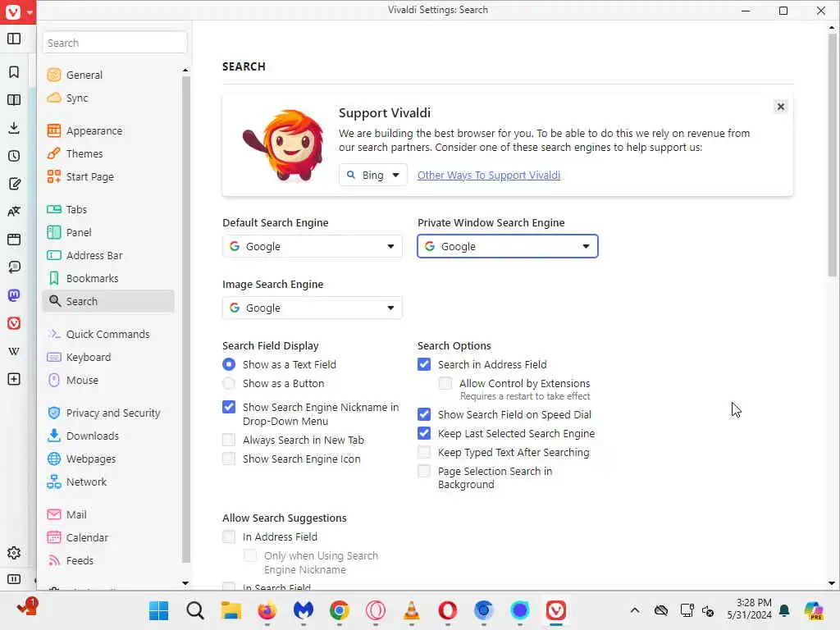Open Other Ways To Support Vivaldi link
This screenshot has width=840, height=630.
(x=489, y=176)
